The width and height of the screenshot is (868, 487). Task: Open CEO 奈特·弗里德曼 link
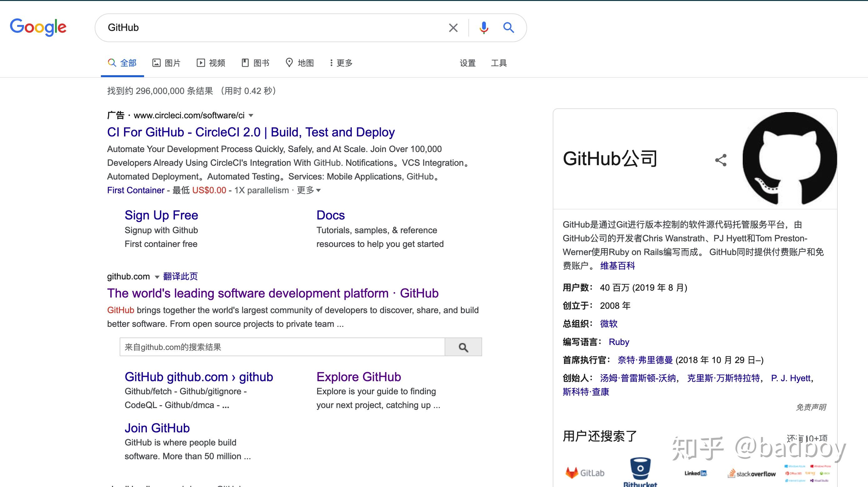coord(645,360)
